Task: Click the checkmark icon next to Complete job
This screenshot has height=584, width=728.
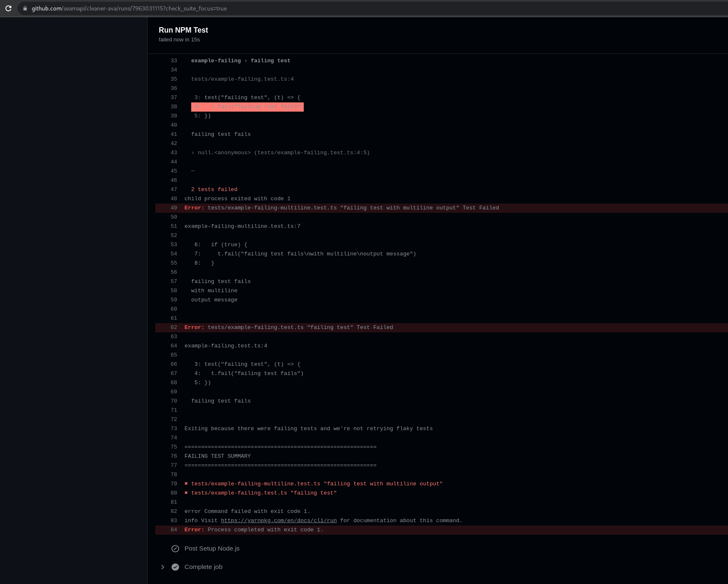Action: click(x=175, y=567)
